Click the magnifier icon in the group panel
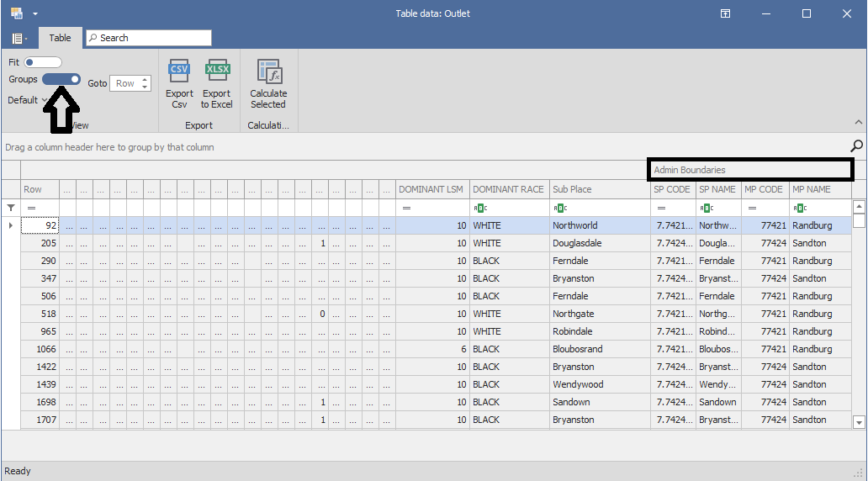 coord(857,145)
